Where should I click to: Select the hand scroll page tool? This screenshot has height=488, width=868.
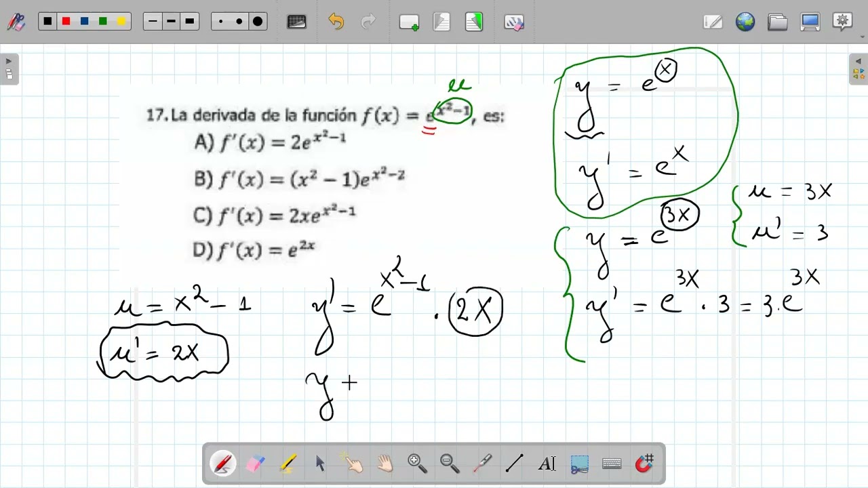pos(384,464)
